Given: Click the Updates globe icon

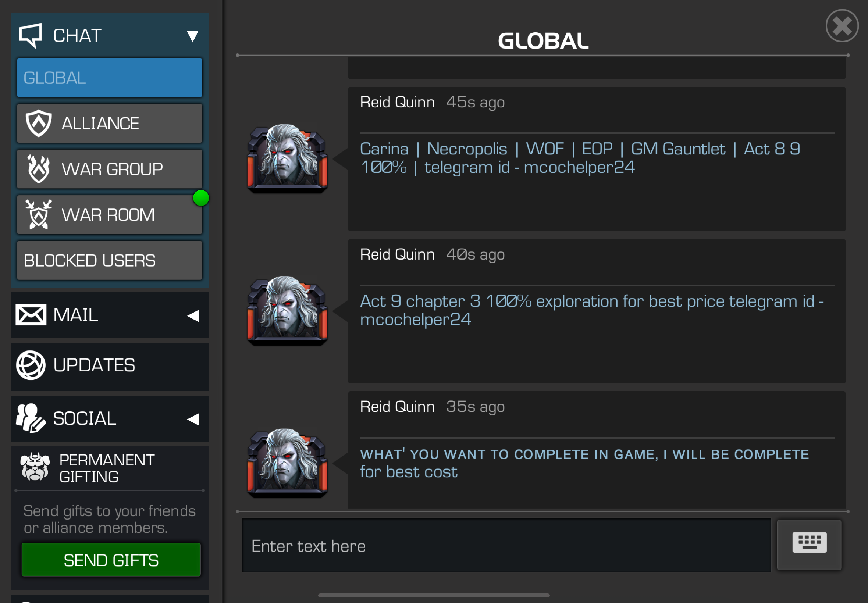Looking at the screenshot, I should pyautogui.click(x=31, y=365).
